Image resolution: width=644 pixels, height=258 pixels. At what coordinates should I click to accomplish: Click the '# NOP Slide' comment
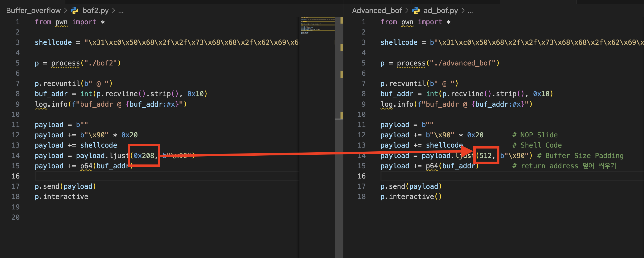535,135
